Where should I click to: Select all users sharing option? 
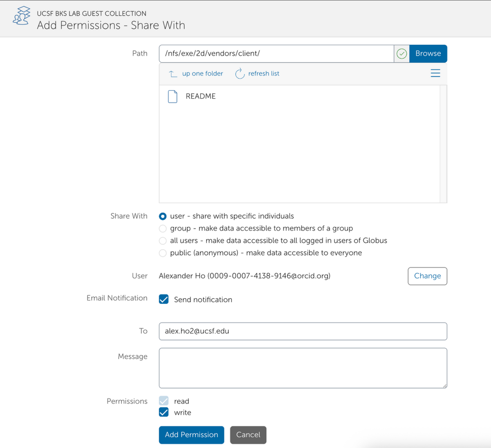click(163, 240)
